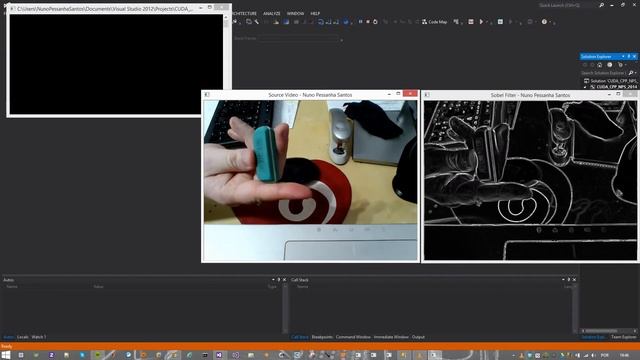The height and width of the screenshot is (360, 640).
Task: Switch to the Watch 1 tab
Action: tap(39, 337)
